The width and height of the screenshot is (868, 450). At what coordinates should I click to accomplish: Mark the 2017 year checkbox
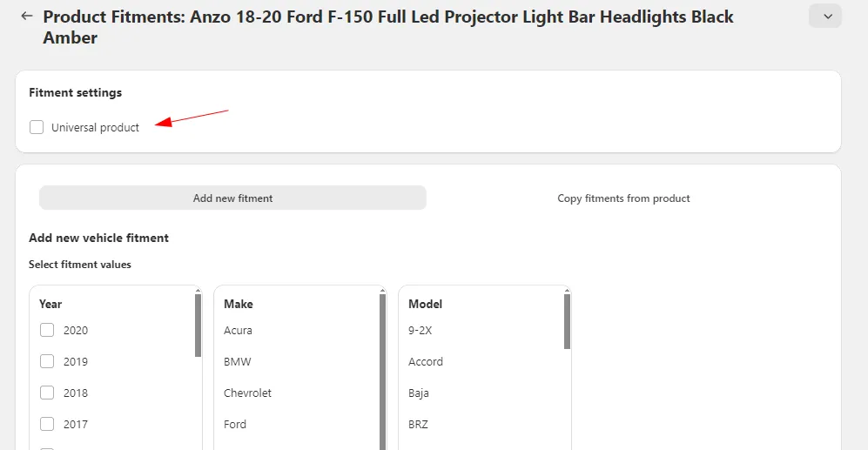tap(47, 425)
